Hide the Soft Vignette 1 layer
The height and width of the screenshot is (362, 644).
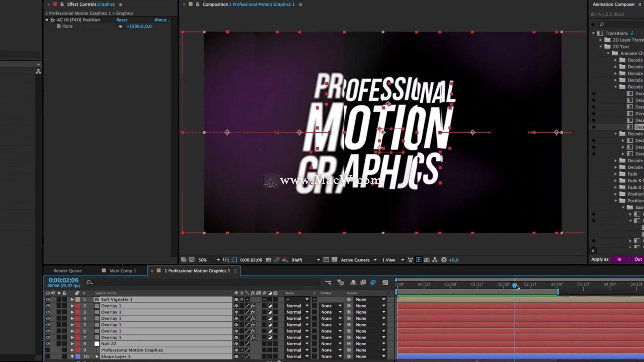coord(48,299)
